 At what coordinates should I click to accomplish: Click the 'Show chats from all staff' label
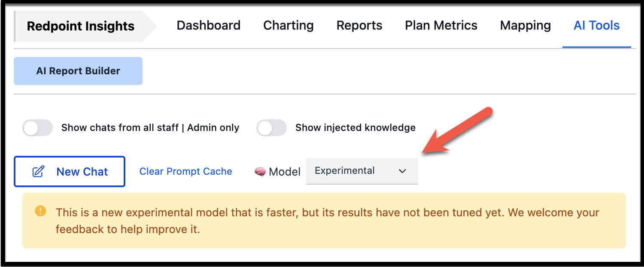pos(150,128)
